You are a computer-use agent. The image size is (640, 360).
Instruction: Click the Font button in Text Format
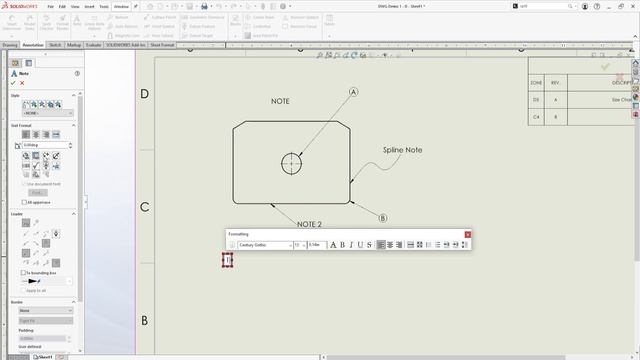38,193
